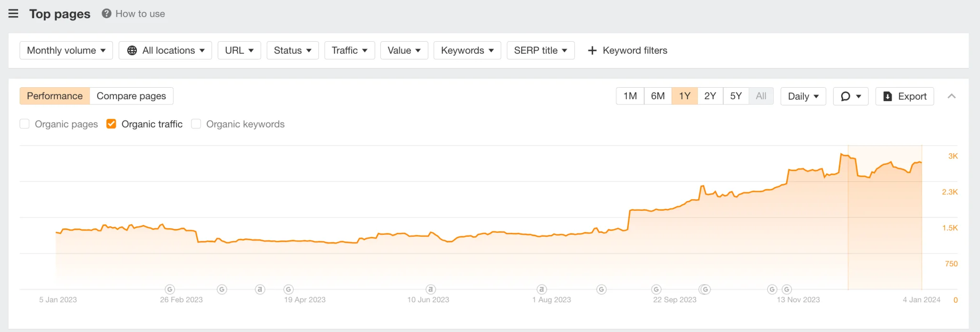Enable the Organic keywords checkbox
This screenshot has height=332, width=980.
pos(196,124)
